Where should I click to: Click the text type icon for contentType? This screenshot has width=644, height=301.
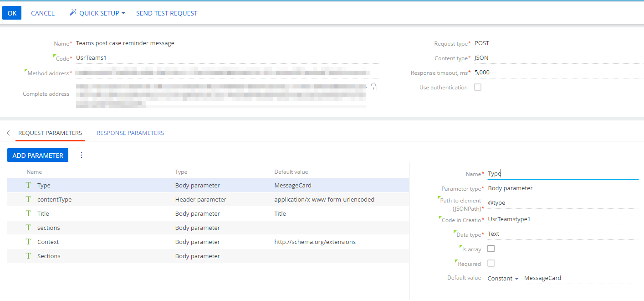[28, 199]
